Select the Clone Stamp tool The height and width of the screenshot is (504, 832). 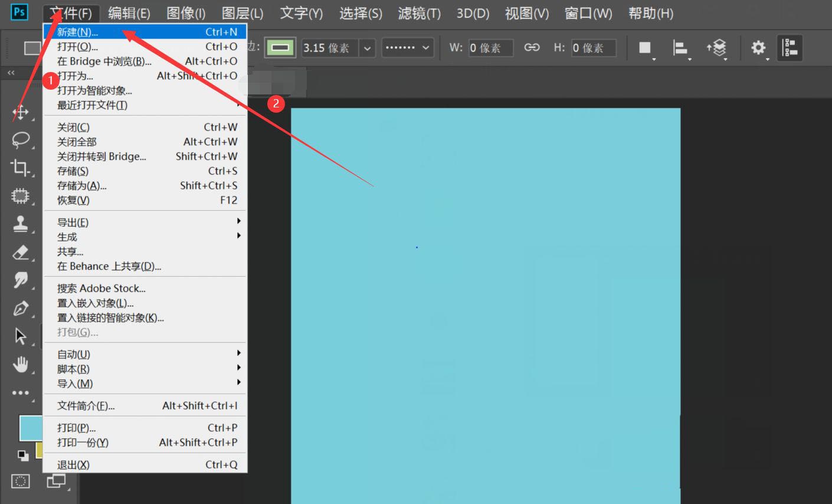[x=21, y=224]
